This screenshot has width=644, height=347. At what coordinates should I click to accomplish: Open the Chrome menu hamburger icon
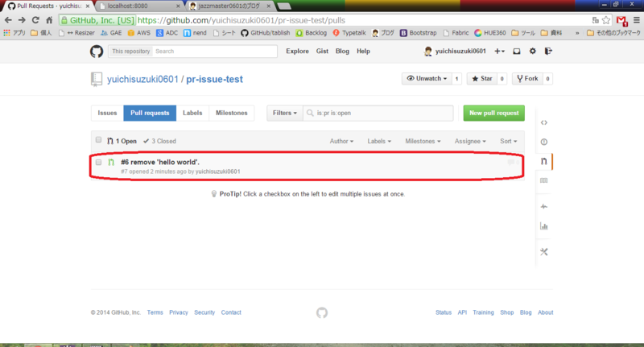click(x=637, y=20)
